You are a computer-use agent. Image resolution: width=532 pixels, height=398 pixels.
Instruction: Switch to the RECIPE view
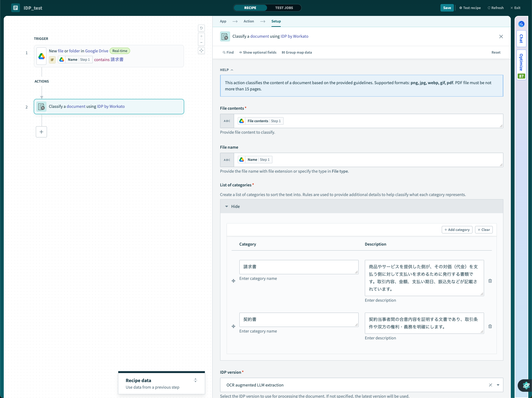point(250,8)
